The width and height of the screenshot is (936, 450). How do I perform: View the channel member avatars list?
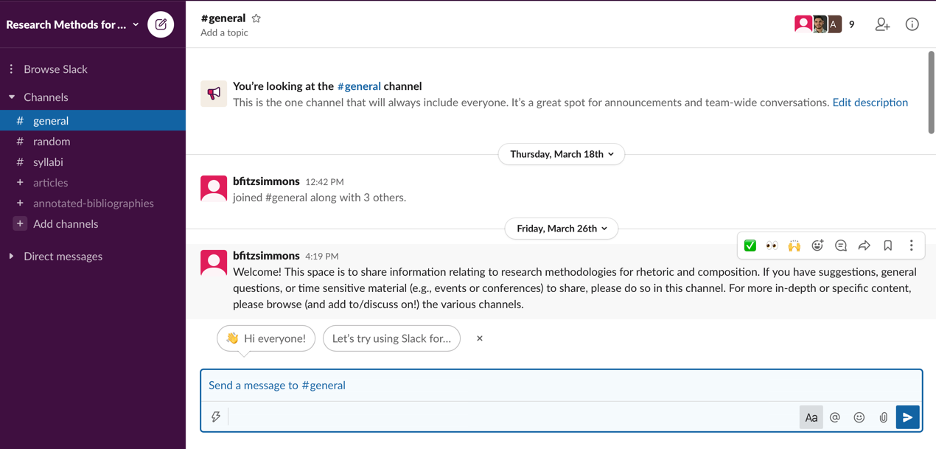point(817,24)
